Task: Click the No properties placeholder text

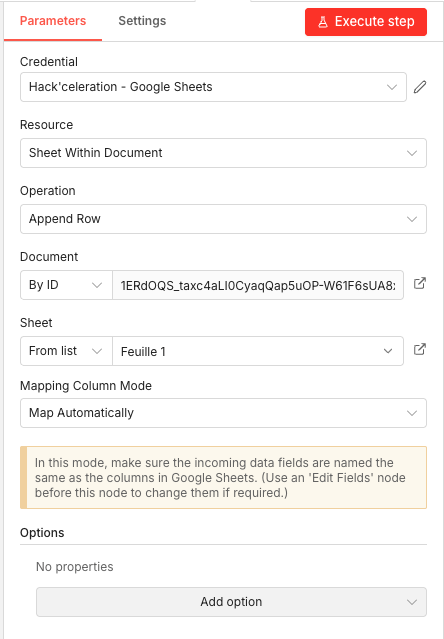Action: [x=75, y=566]
